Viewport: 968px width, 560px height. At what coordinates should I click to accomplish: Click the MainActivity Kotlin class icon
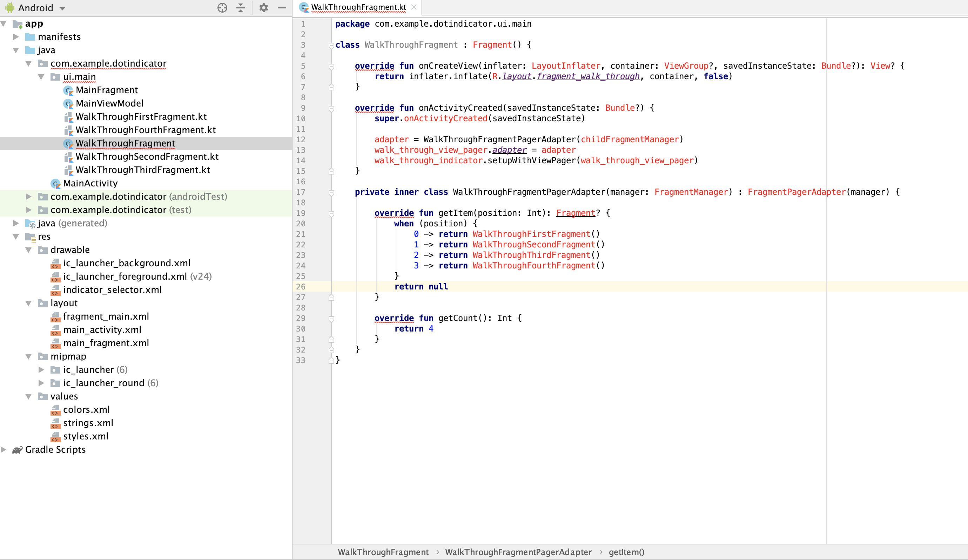[x=56, y=184]
